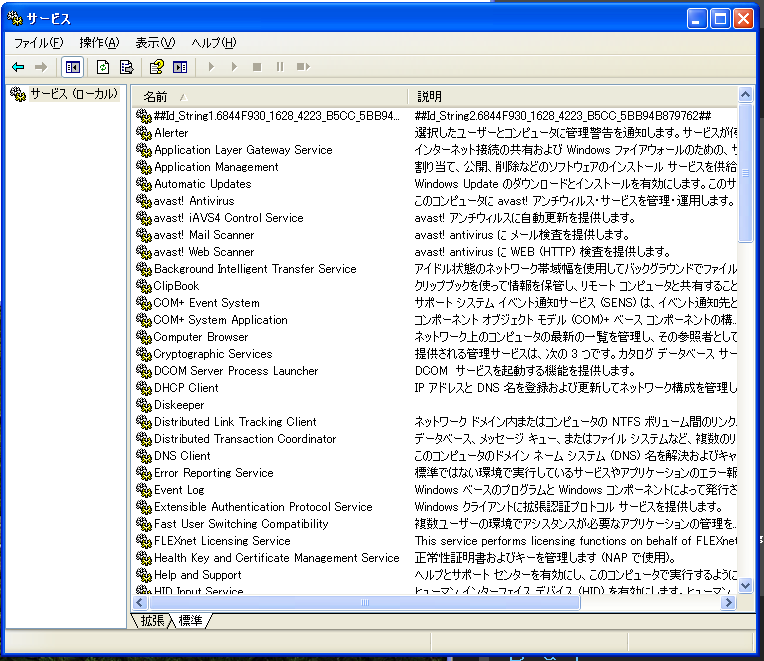
Task: Select サービス (ローカル) tree node
Action: pos(74,94)
